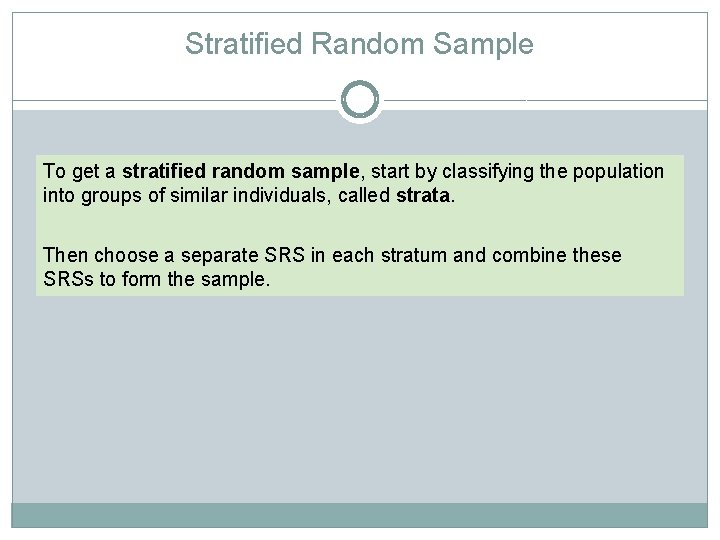Click the circle ornament under the title
This screenshot has width=720, height=540.
(360, 100)
